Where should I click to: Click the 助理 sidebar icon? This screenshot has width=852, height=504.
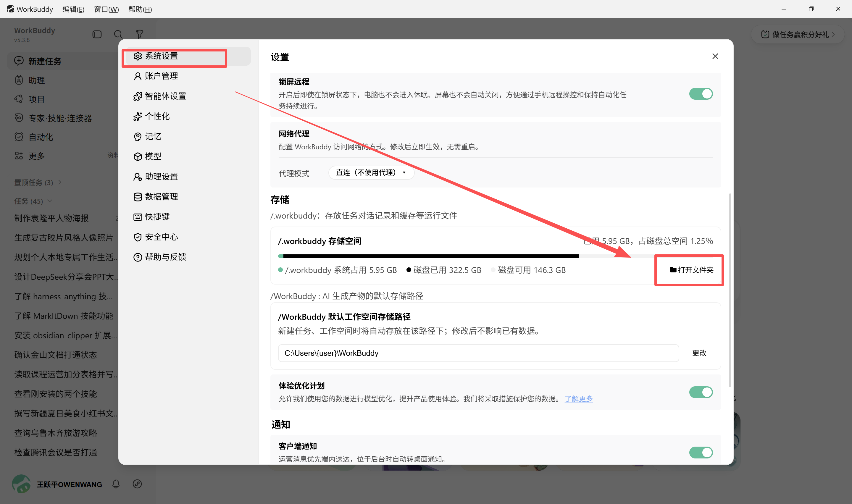[19, 80]
